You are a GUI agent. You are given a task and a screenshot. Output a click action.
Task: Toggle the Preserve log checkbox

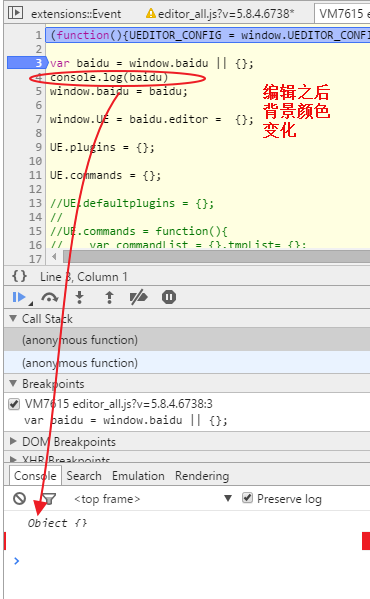click(247, 498)
